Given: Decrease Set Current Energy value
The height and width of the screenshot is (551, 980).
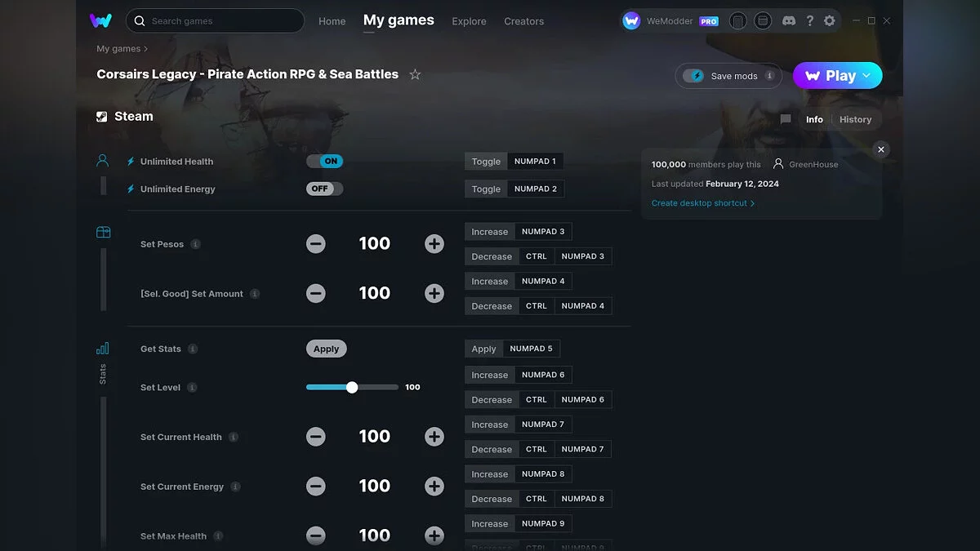Looking at the screenshot, I should 316,487.
